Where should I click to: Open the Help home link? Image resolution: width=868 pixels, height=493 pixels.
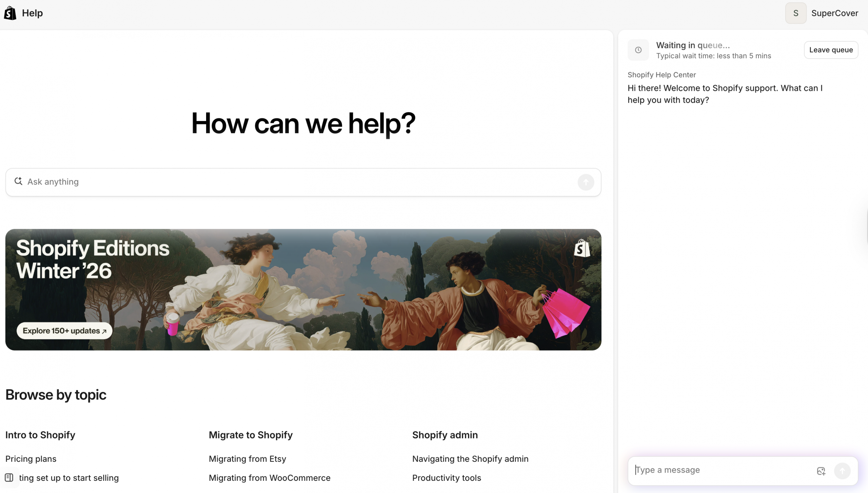(x=32, y=13)
